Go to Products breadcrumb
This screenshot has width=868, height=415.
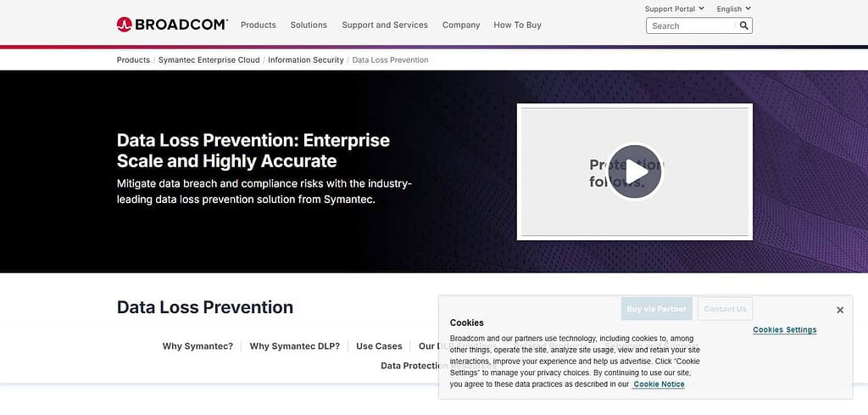[x=133, y=60]
